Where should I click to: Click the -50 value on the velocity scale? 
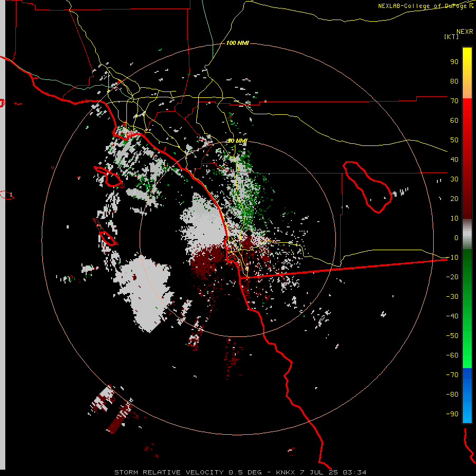click(452, 335)
